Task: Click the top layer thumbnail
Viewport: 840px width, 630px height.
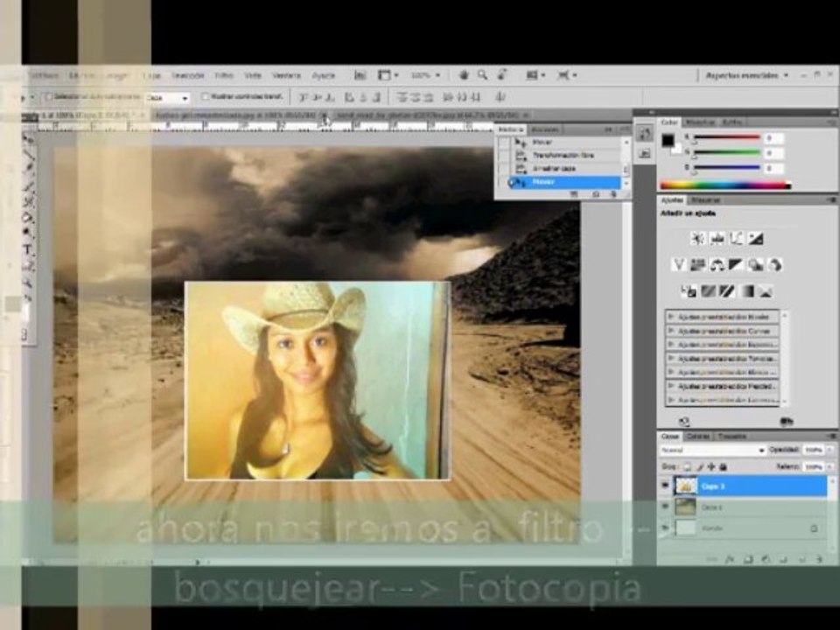Action: [686, 486]
